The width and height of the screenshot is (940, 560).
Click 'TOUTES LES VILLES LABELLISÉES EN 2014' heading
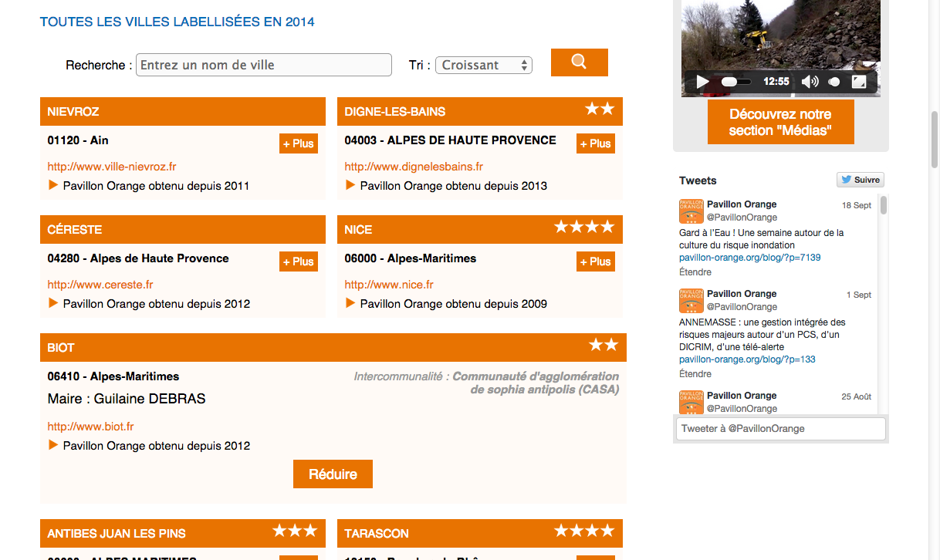178,22
